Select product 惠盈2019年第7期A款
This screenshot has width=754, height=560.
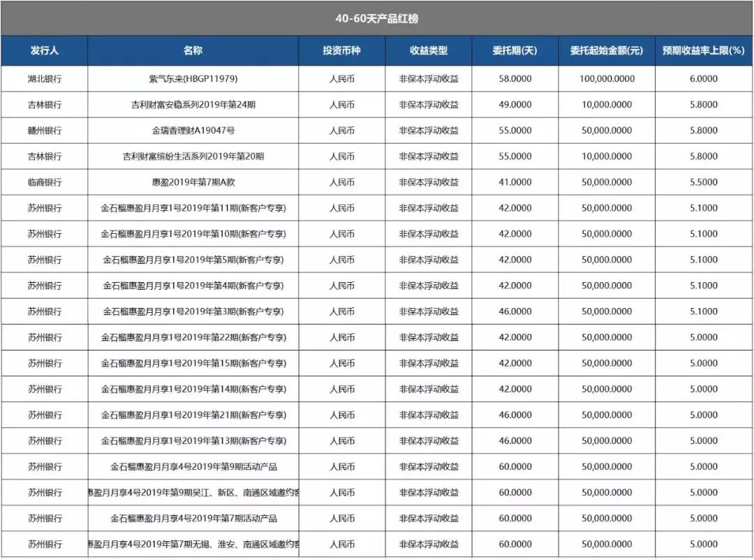coord(193,182)
